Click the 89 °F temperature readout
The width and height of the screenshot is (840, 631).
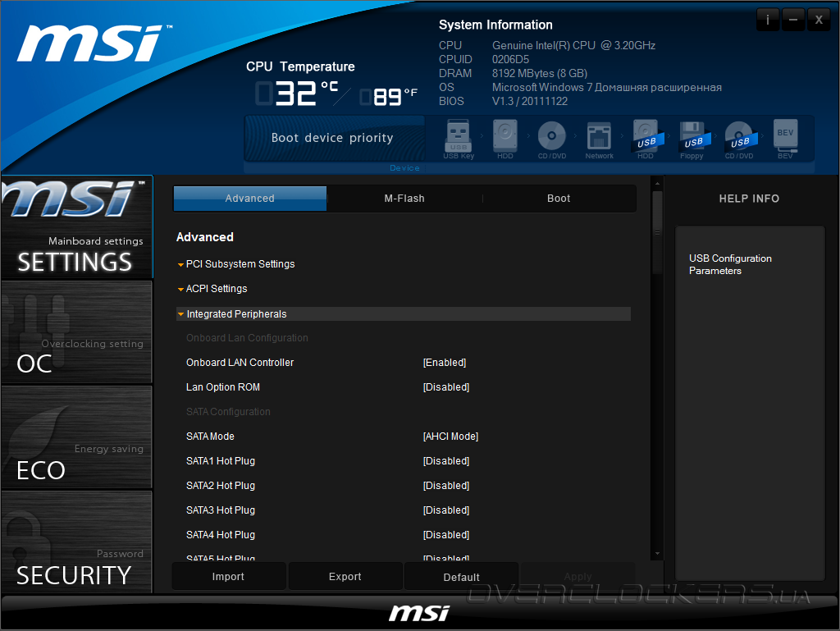click(x=389, y=97)
